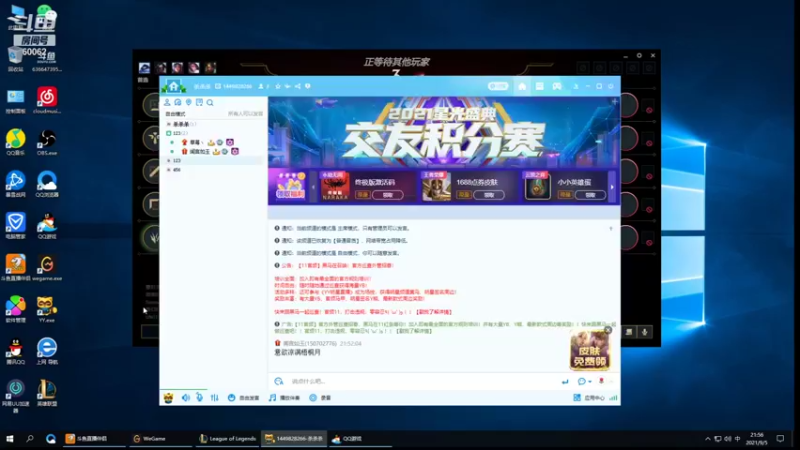Click the YY channel home logo icon
Screen dimensions: 800x450
[173, 86]
